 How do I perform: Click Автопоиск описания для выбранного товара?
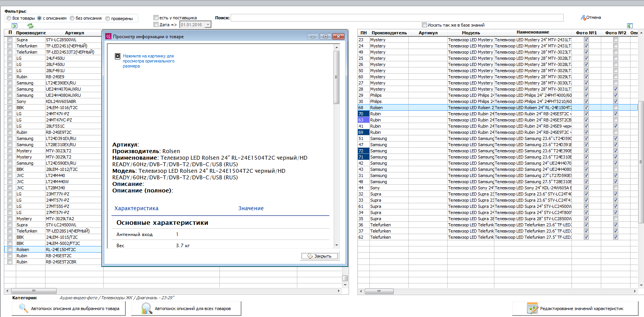click(69, 309)
